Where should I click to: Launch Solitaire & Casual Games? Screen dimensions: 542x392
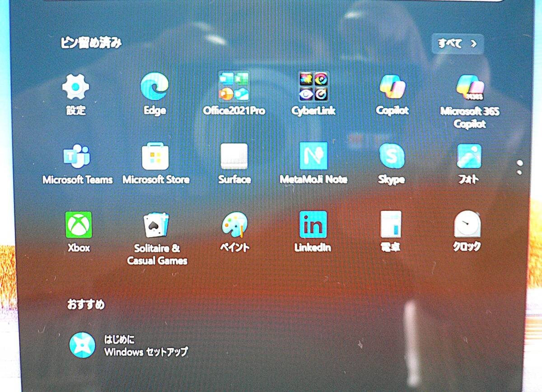tap(156, 226)
